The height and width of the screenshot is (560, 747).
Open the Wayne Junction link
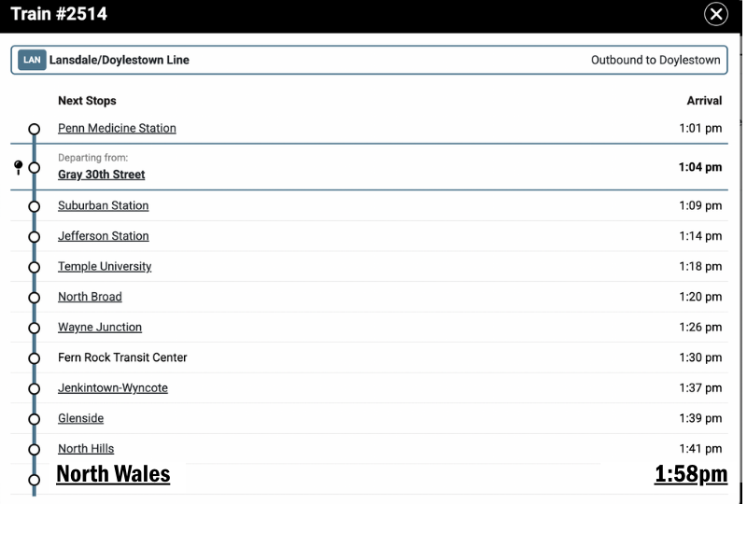(100, 328)
